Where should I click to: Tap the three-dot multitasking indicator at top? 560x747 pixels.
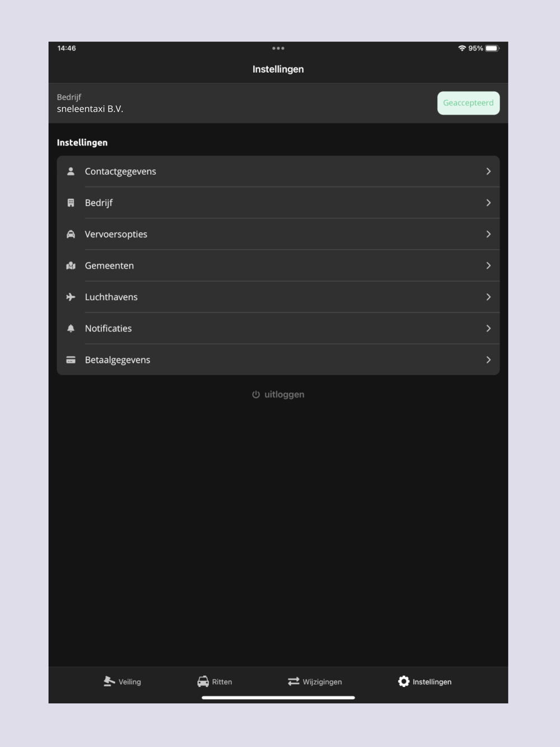click(x=278, y=48)
